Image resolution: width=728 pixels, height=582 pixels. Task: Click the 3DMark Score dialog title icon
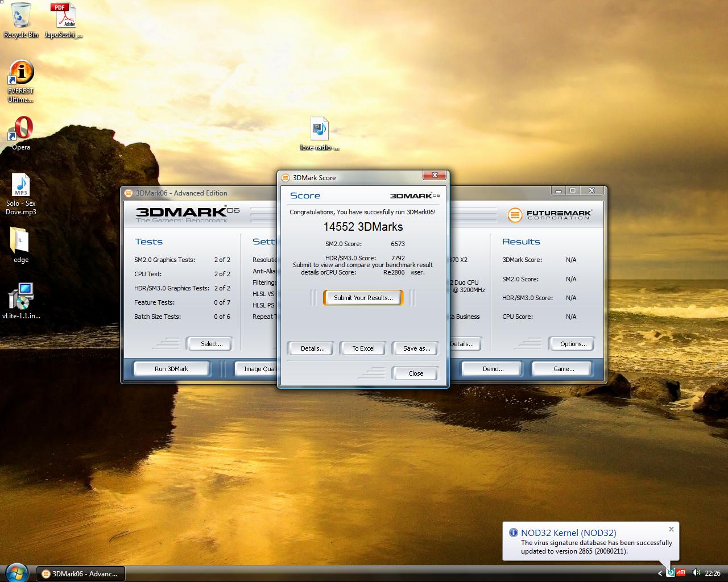[286, 177]
